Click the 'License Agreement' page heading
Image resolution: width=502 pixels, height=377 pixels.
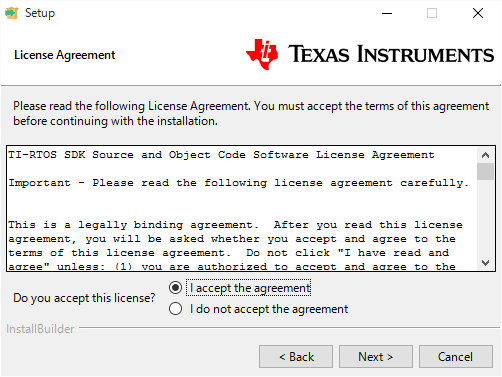click(x=65, y=55)
